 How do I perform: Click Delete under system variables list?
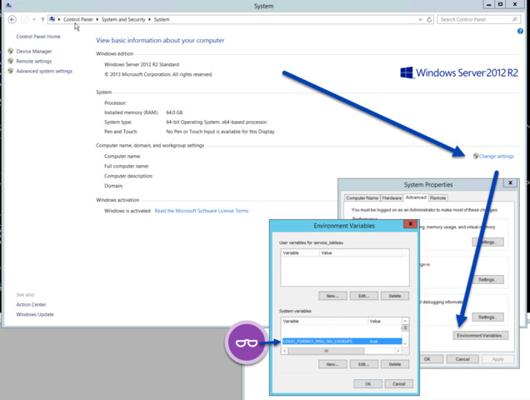395,364
